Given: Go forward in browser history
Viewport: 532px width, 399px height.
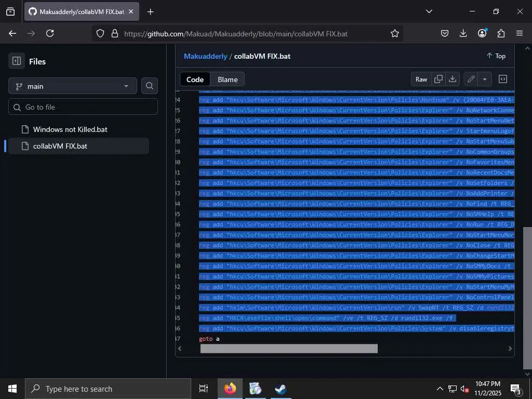Looking at the screenshot, I should click(31, 33).
